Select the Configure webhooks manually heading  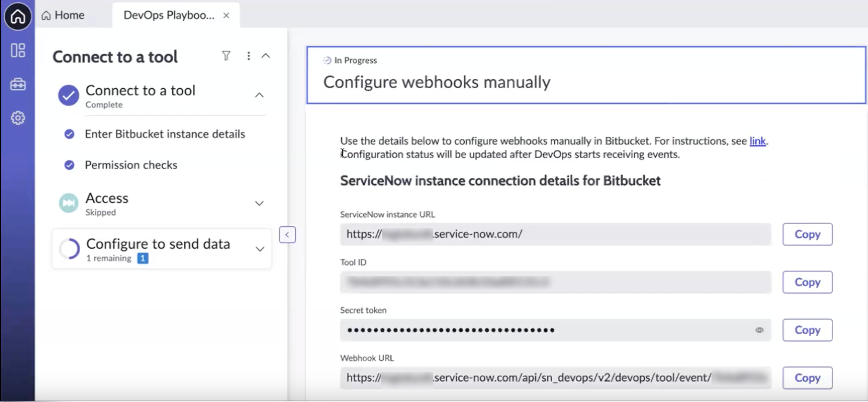(437, 82)
